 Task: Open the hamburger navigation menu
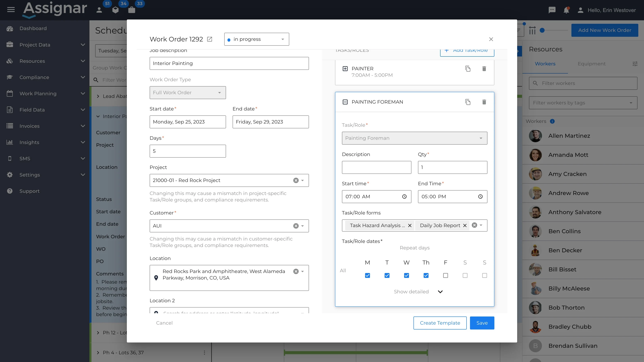point(11,10)
